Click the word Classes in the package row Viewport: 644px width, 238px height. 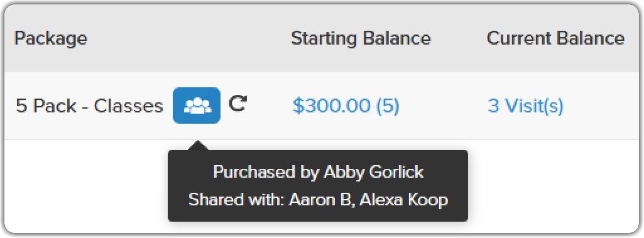[x=129, y=106]
